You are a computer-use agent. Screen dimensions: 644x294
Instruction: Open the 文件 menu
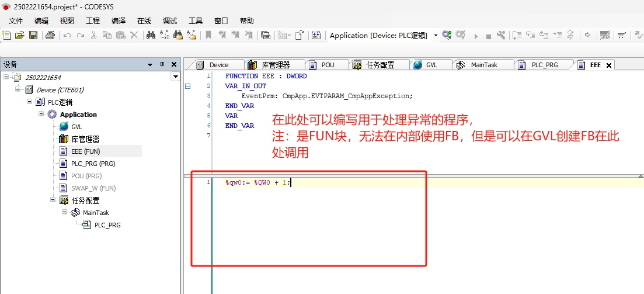16,21
